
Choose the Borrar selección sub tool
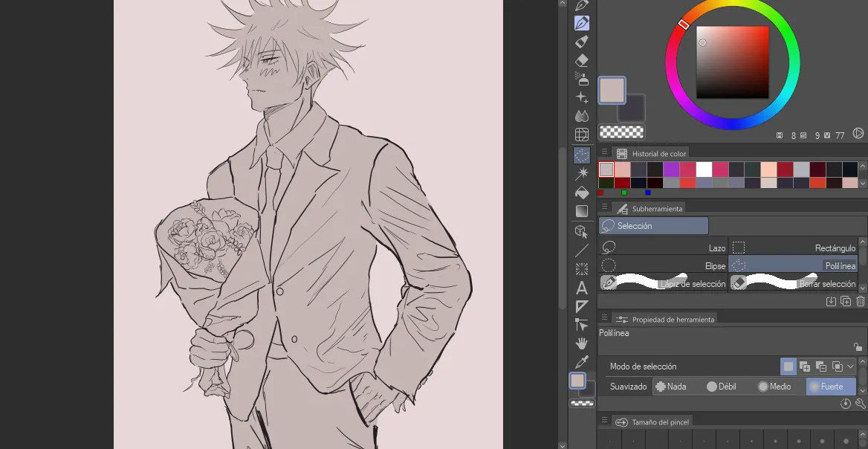pos(793,283)
